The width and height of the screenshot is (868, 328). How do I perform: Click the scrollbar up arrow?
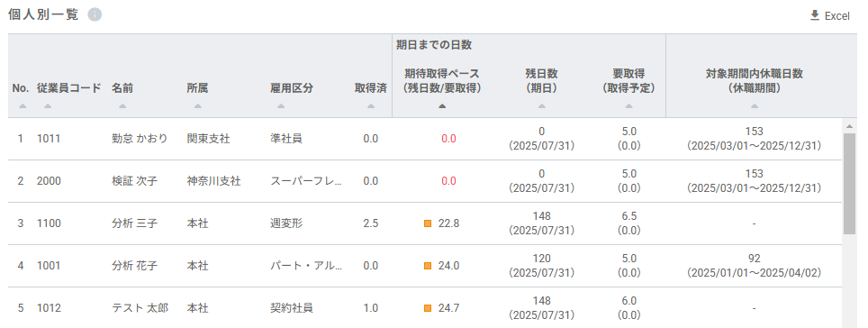pos(849,126)
